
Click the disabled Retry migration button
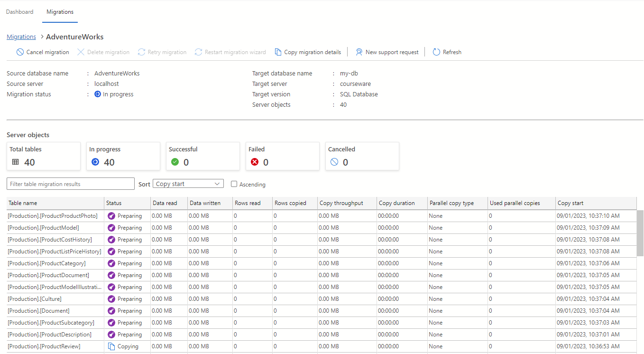(162, 52)
